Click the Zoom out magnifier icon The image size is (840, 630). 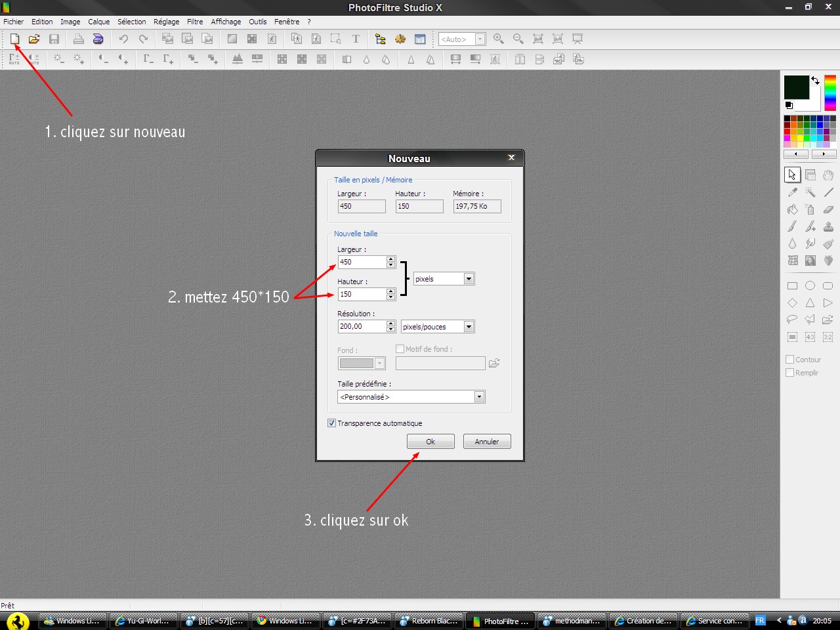pyautogui.click(x=518, y=39)
